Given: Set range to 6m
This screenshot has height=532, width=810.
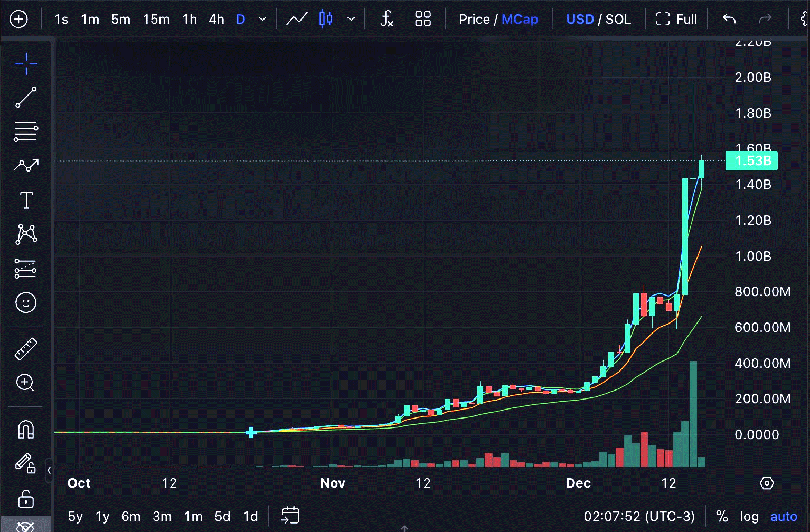Looking at the screenshot, I should click(131, 516).
